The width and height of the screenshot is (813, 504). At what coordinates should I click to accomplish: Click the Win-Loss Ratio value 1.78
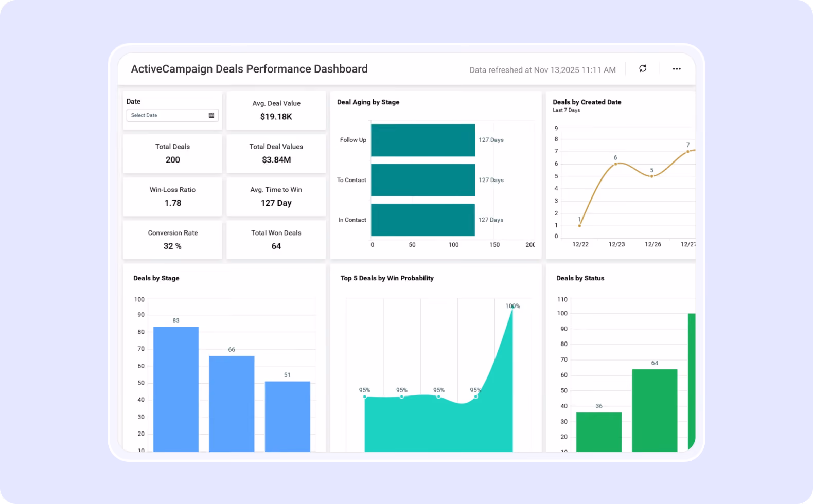[x=173, y=203]
